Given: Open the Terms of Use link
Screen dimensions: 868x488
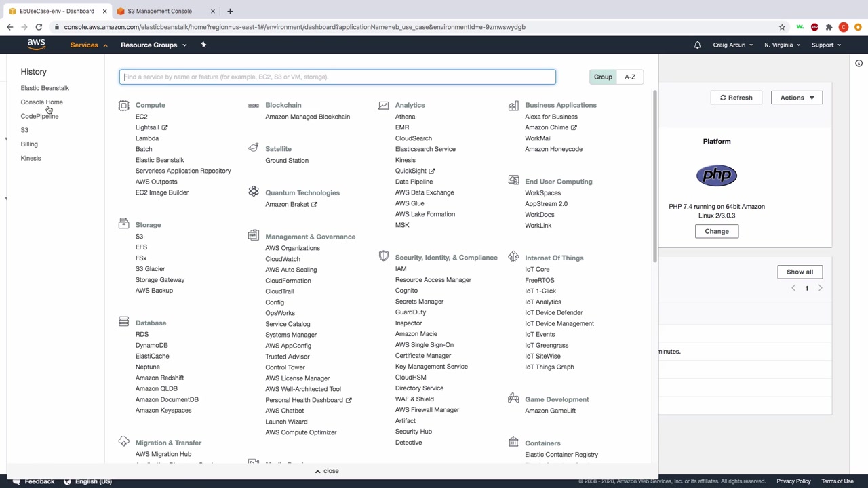Looking at the screenshot, I should [x=837, y=481].
